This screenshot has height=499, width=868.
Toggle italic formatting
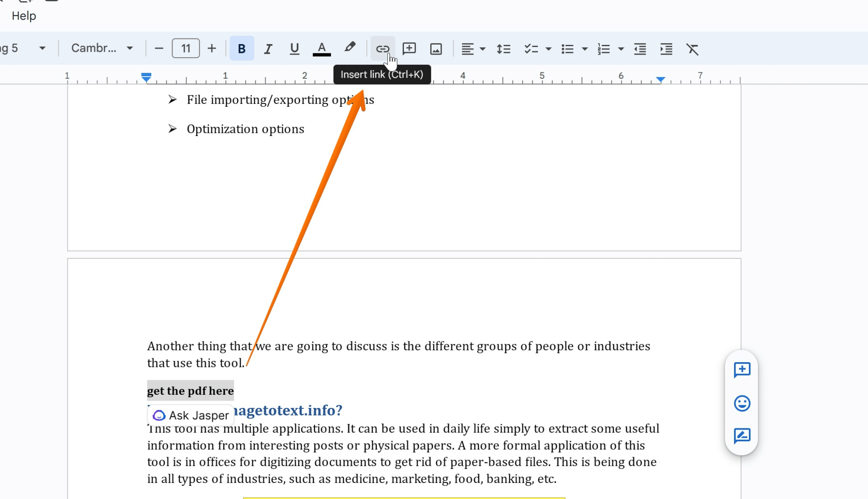(x=268, y=48)
